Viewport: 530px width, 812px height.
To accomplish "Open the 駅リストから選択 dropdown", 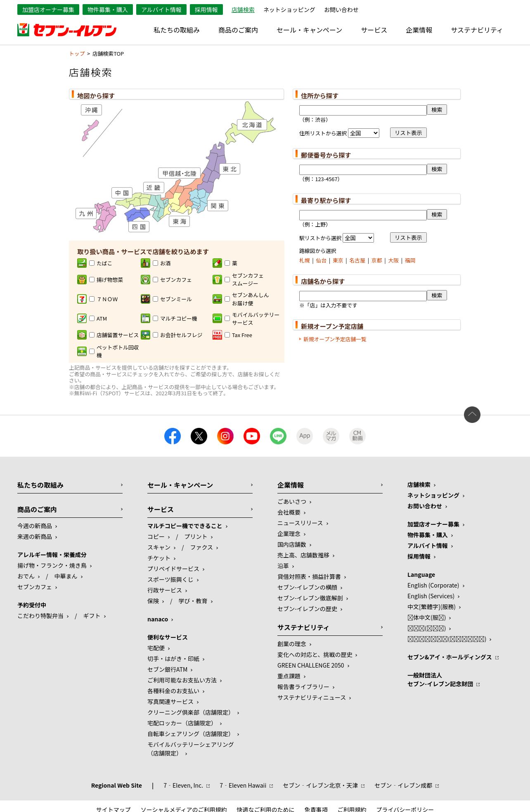I will click(x=358, y=238).
